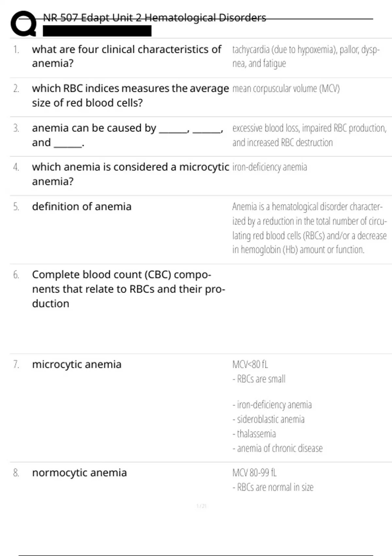Viewport: 392px width, 556px height.
Task: Select the 'definition of anemia' term
Action: point(82,207)
